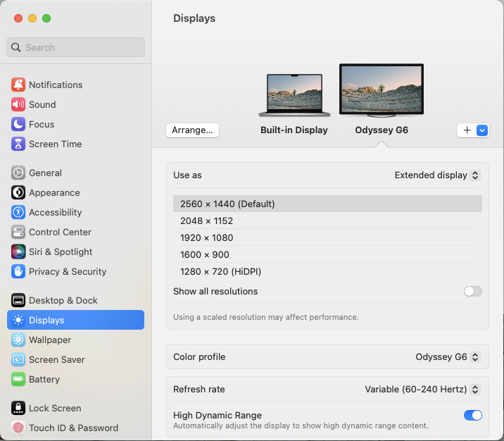504x441 pixels.
Task: Open the Use as Extended display dropdown
Action: click(x=437, y=175)
